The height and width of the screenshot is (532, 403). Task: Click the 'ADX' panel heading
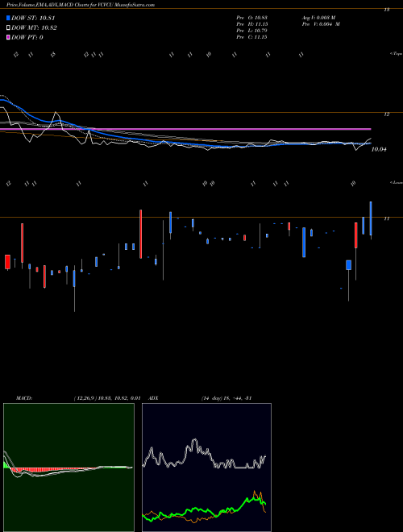click(153, 398)
